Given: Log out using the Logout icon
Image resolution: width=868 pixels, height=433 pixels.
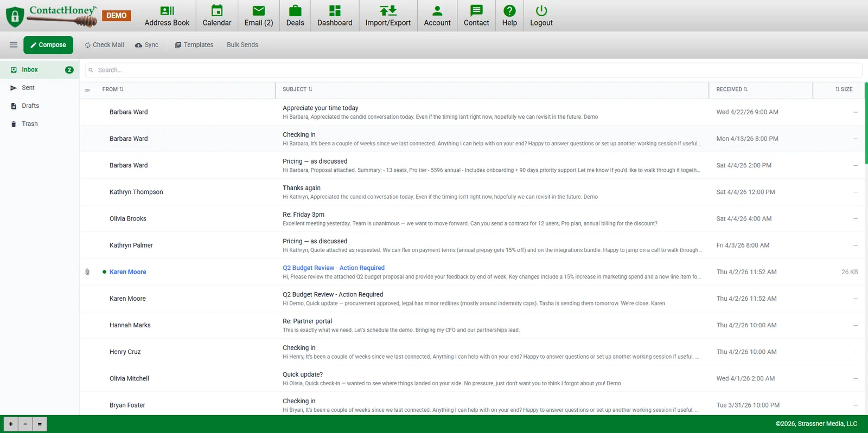Looking at the screenshot, I should click(x=541, y=16).
